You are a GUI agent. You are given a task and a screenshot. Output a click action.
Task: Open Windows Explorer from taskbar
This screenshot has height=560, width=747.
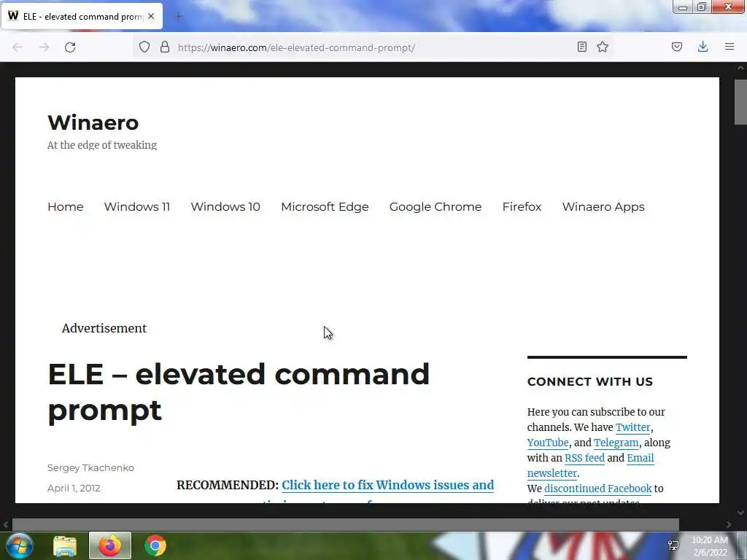coord(65,545)
